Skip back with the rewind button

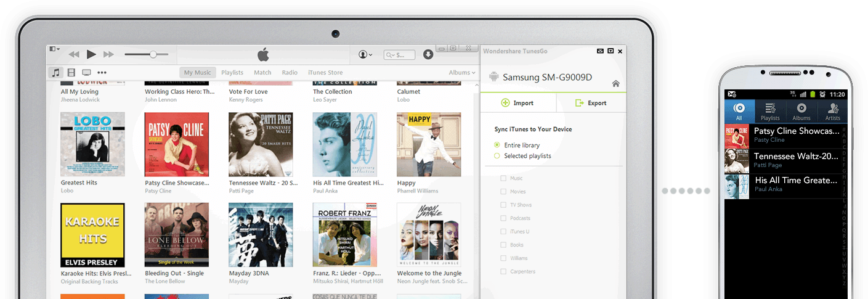[74, 54]
